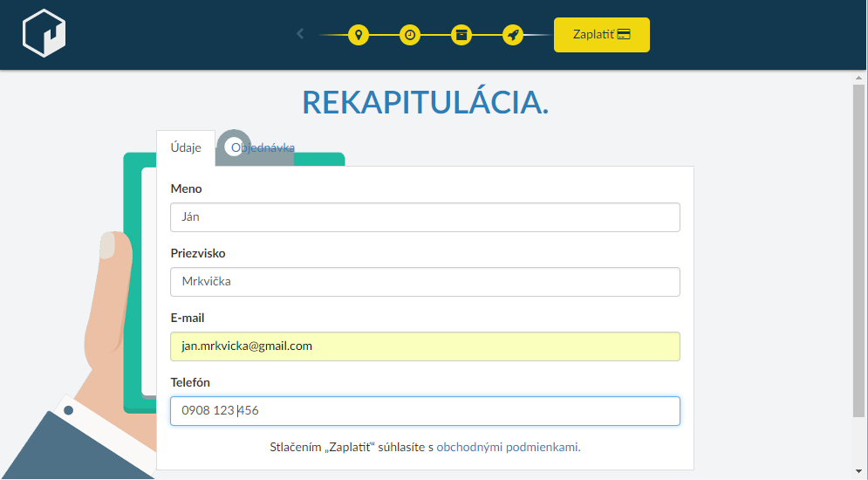Select the E-mail input field
Image resolution: width=868 pixels, height=480 pixels.
[x=425, y=346]
